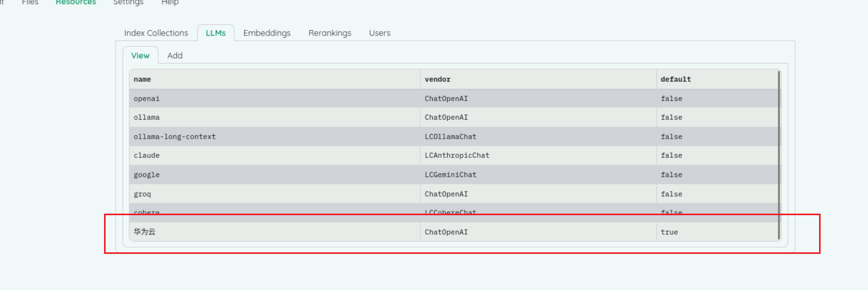
Task: Click ChatOpenAI vendor in groq row
Action: (538, 194)
